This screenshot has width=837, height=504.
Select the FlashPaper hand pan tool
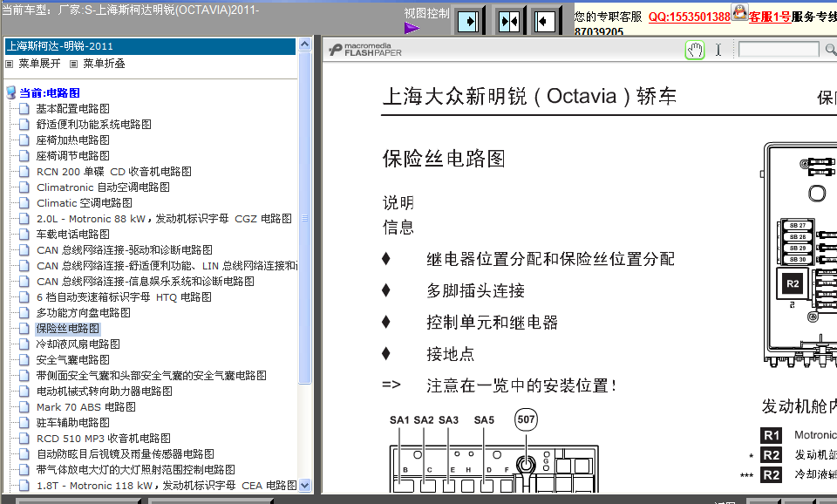pyautogui.click(x=695, y=51)
